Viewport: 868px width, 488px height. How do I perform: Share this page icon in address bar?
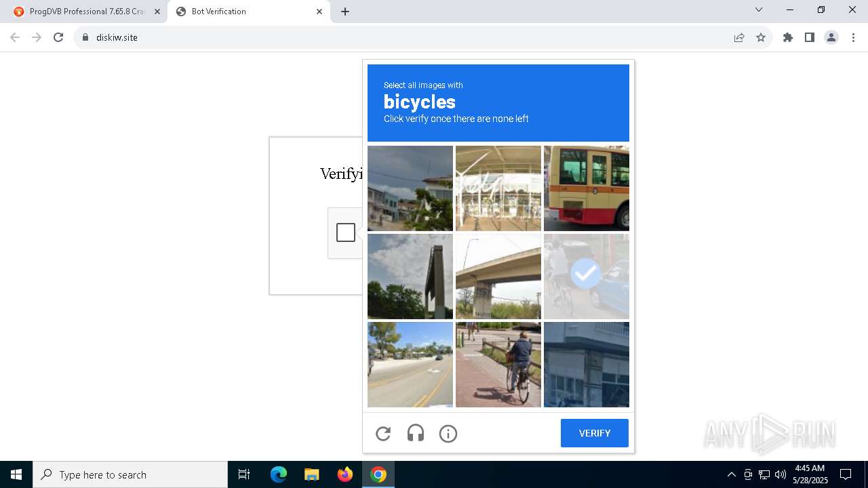coord(739,37)
